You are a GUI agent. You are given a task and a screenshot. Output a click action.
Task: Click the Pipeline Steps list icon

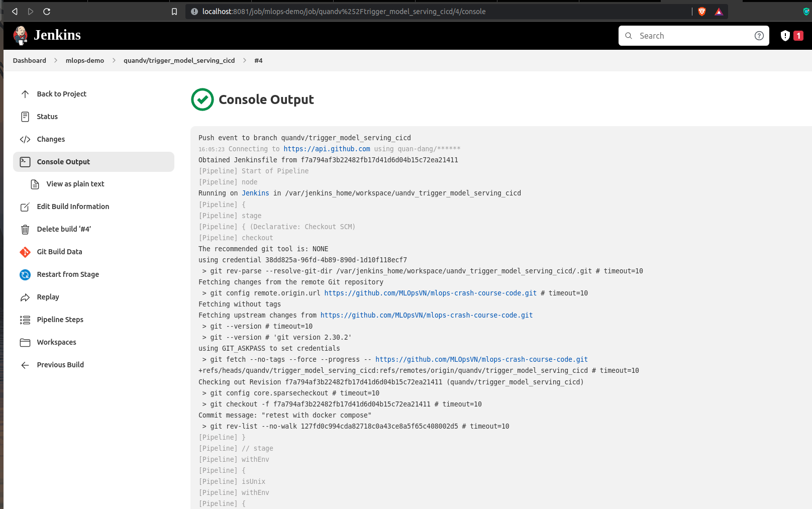point(25,320)
